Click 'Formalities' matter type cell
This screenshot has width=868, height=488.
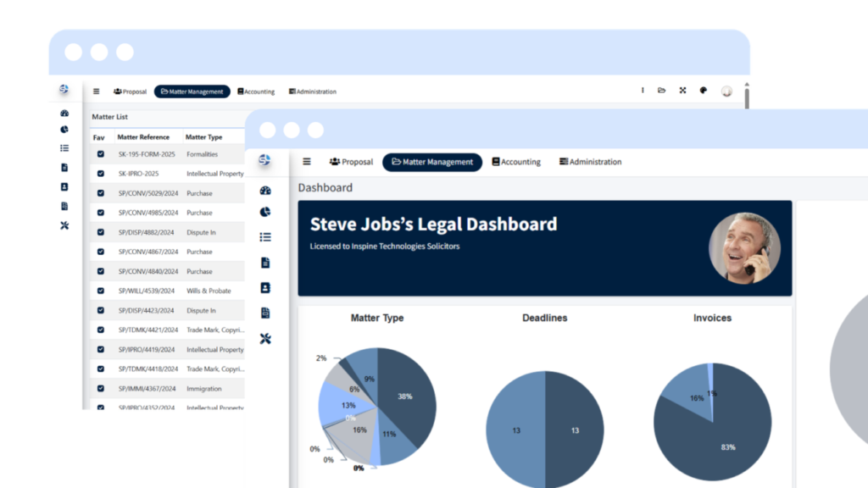[202, 154]
